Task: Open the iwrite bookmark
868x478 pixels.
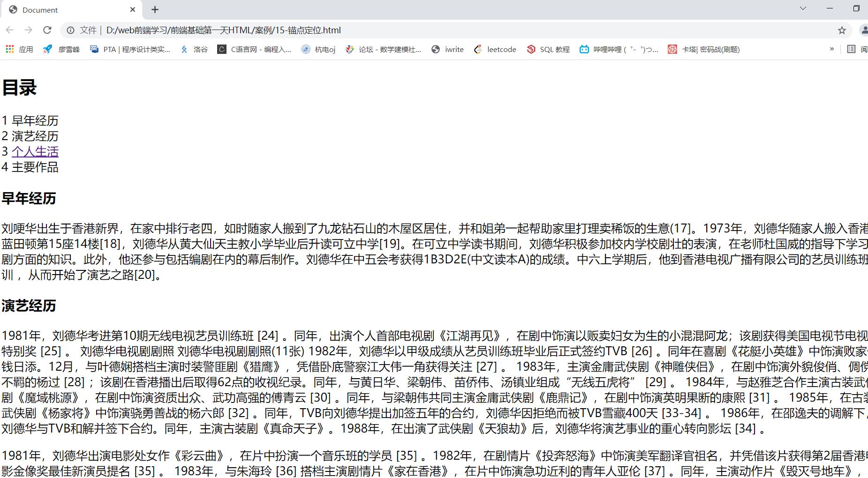Action: [x=447, y=49]
